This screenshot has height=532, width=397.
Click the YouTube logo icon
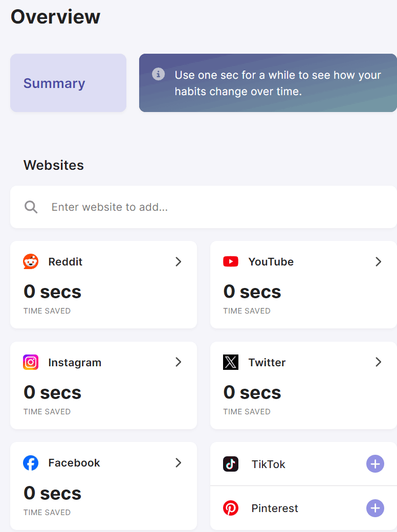[x=231, y=261]
